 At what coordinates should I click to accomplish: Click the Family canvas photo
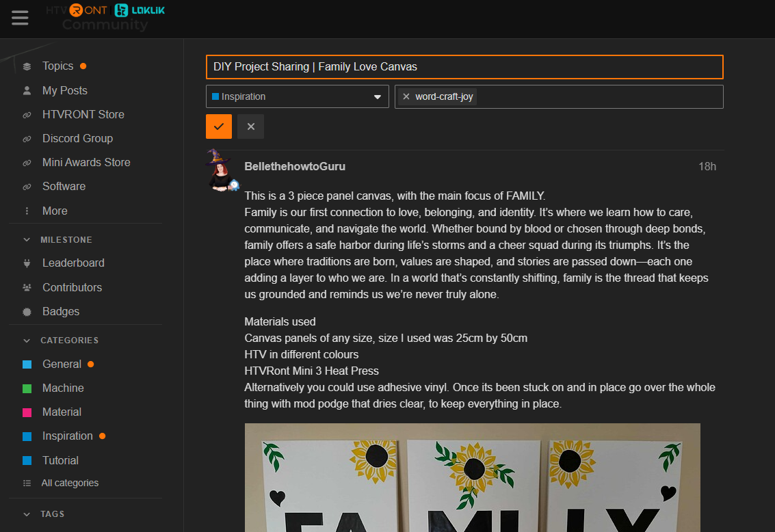tap(472, 477)
